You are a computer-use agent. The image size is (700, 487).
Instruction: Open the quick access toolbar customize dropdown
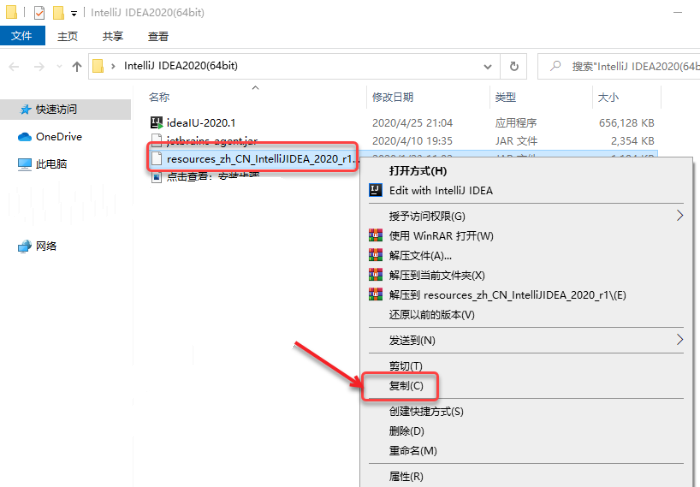point(74,13)
